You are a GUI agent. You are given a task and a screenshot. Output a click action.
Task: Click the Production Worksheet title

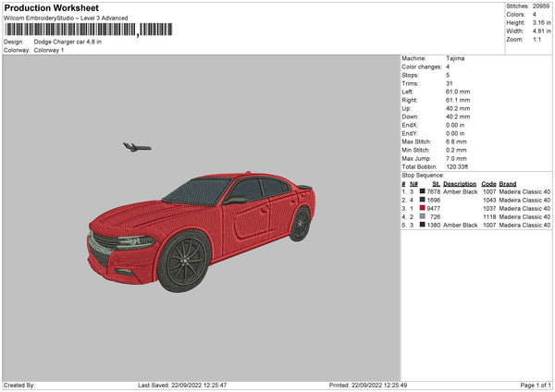tap(51, 7)
